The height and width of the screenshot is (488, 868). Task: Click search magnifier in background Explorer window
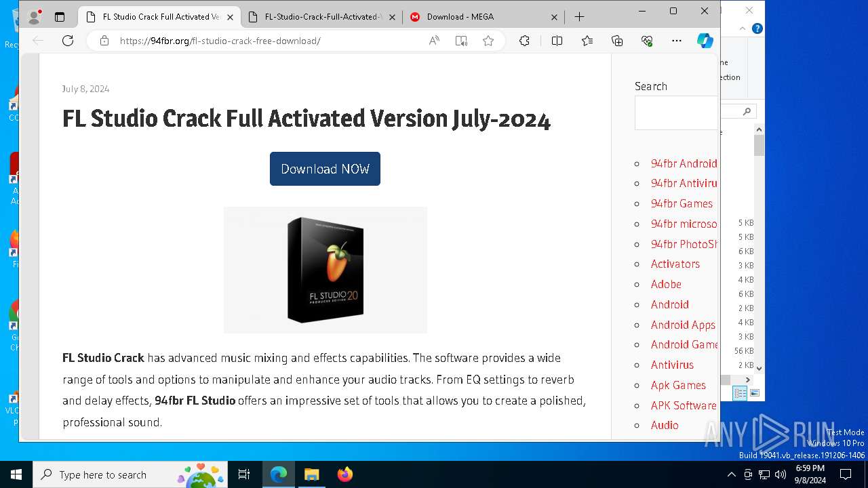[747, 111]
